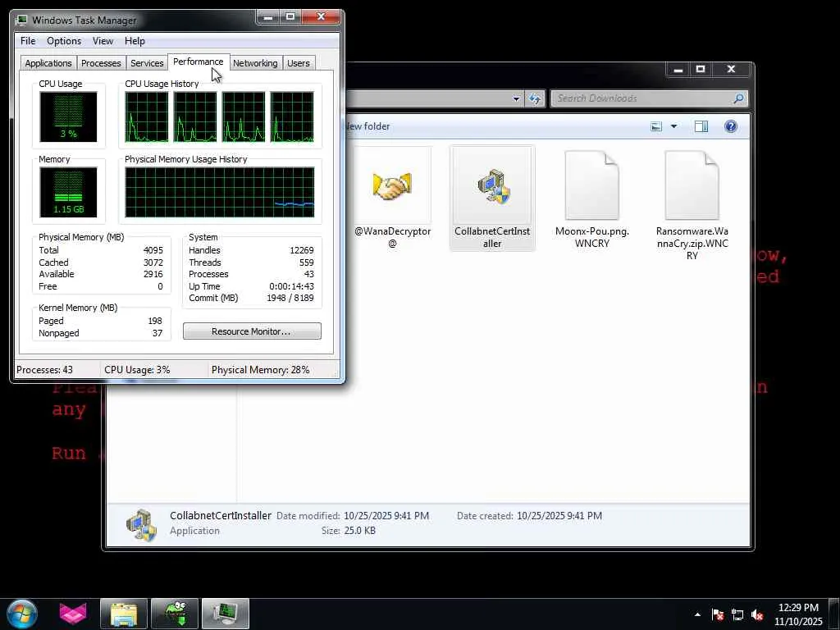The height and width of the screenshot is (630, 840).
Task: Minimize the Explorer Downloads window
Action: click(678, 69)
